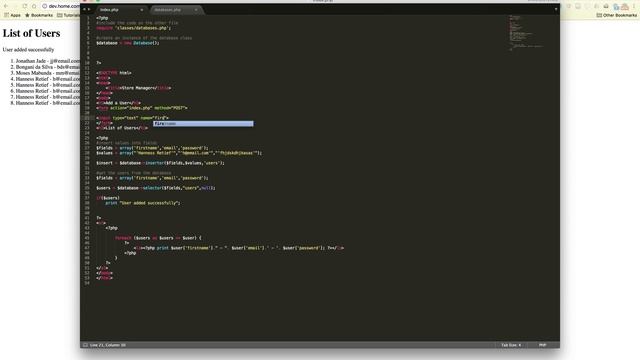640x360 pixels.
Task: Open the Tutorials bookmark folder
Action: pos(69,15)
